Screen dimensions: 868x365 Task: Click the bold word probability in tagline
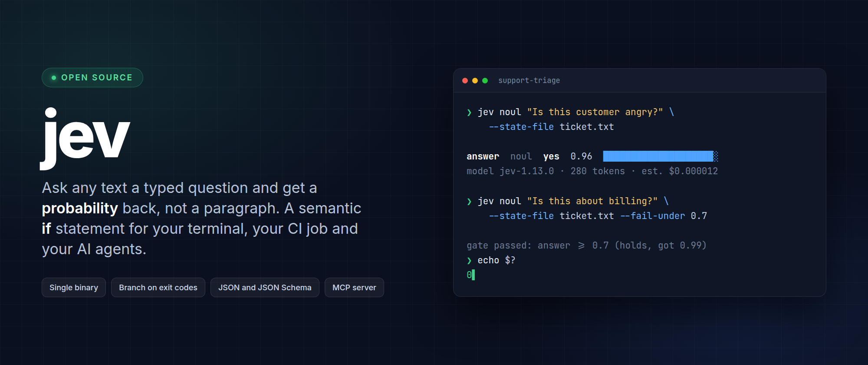click(x=80, y=209)
